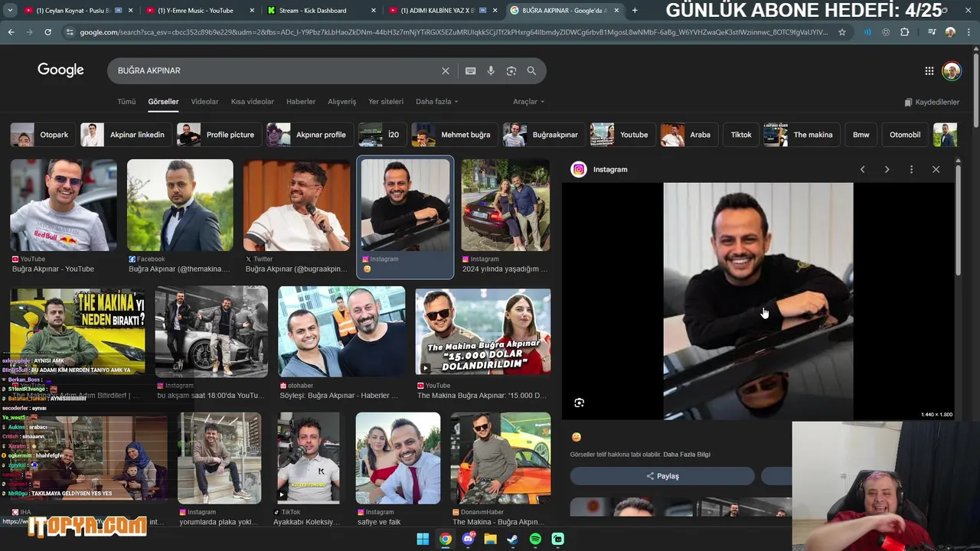
Task: Open Kaydedilenler saved items
Action: pyautogui.click(x=932, y=102)
